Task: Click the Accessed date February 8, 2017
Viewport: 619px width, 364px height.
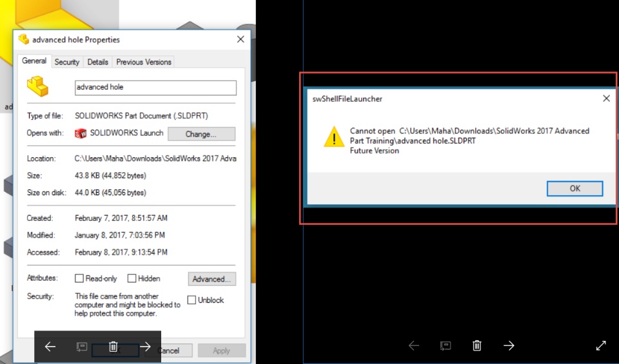Action: (121, 252)
